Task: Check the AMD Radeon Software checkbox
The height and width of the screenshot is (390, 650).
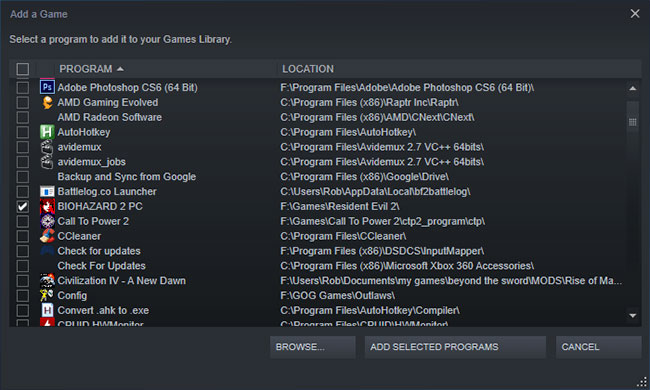Action: pyautogui.click(x=23, y=117)
